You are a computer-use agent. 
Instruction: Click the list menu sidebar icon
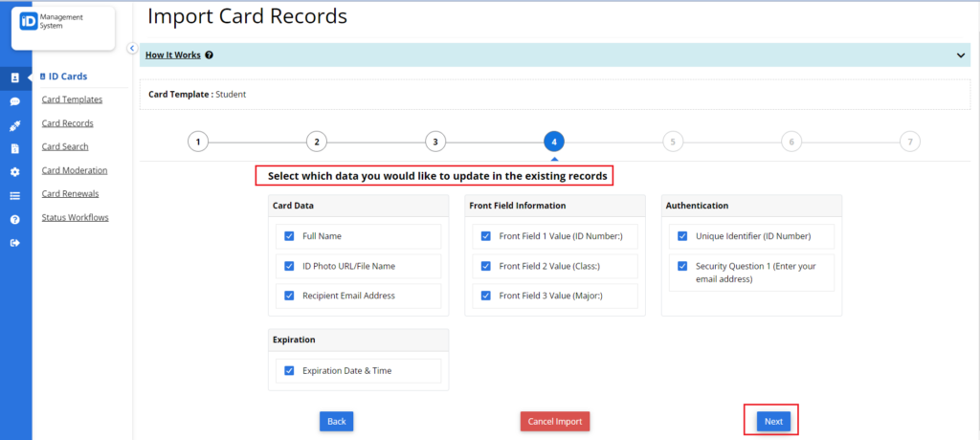[x=15, y=196]
